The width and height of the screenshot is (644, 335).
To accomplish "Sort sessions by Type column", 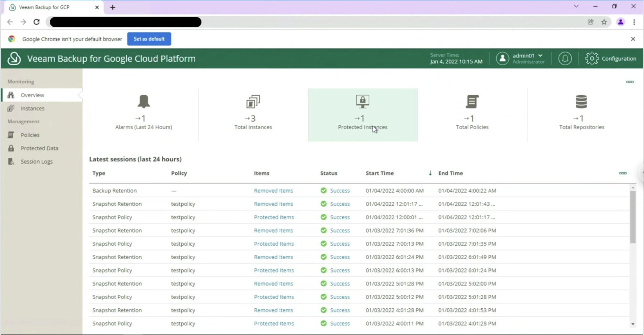I will (x=99, y=173).
